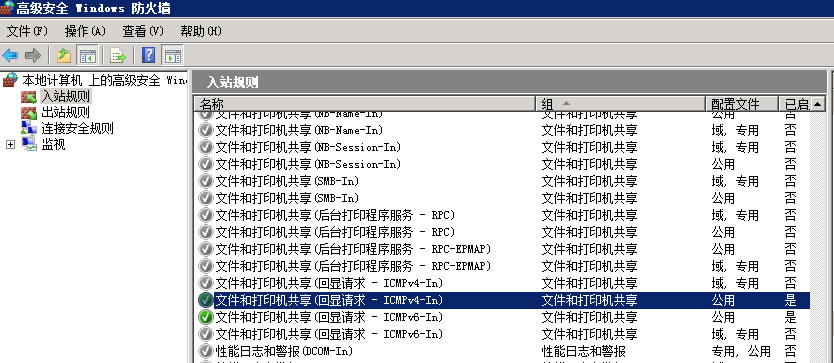
Task: Click the grey icon of NB-Name-In 域, 专用 rule
Action: (205, 130)
